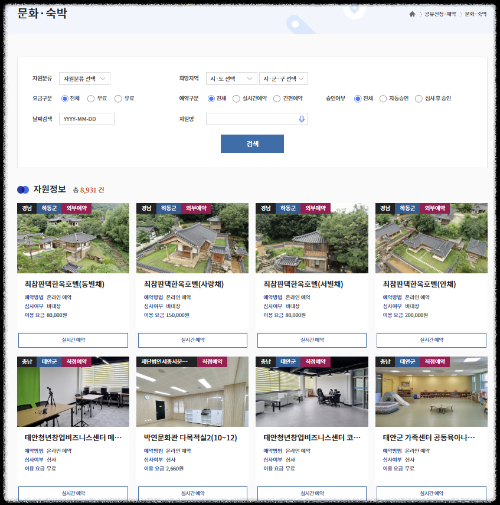Click 직접예약 tag on 박연문화관 card

[212, 362]
